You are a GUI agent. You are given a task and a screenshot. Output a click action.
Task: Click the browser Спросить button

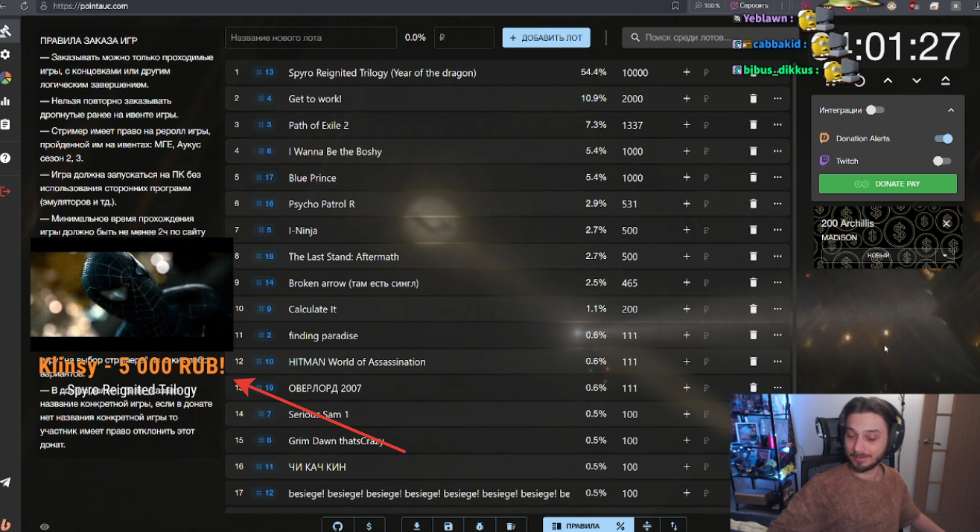(x=748, y=6)
